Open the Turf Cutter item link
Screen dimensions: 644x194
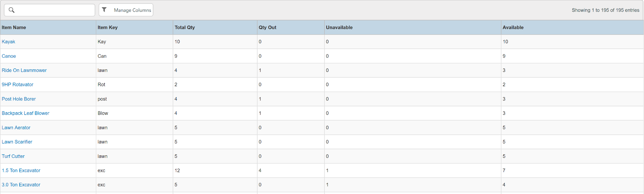13,156
